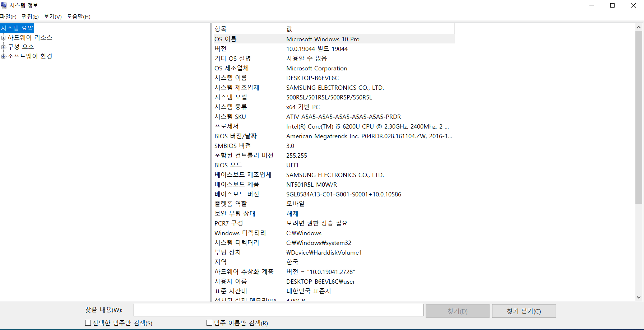Click the value 500R5L/501R5L/500R5P/550R5L
This screenshot has height=330, width=644.
[x=329, y=97]
